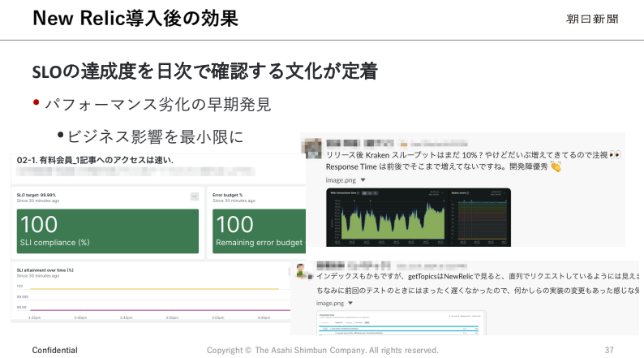Click 'Since 30 minutes ago' under SLO target

[x=38, y=201]
